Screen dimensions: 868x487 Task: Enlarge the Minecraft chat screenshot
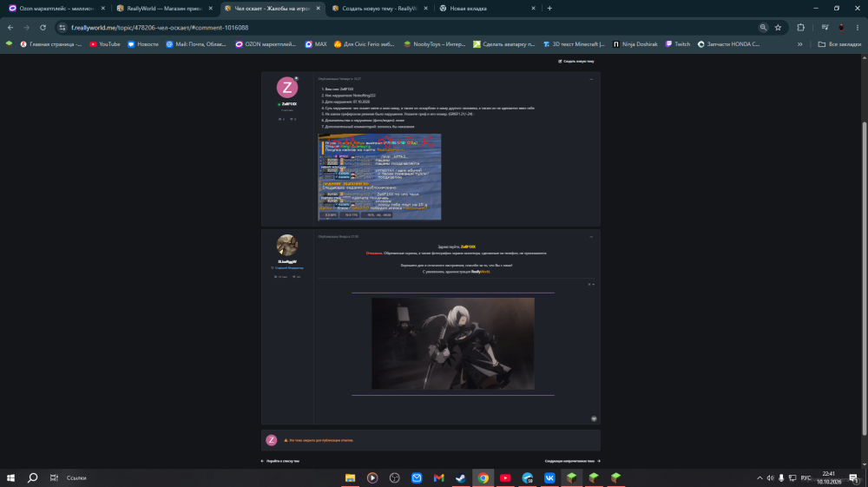click(x=380, y=176)
